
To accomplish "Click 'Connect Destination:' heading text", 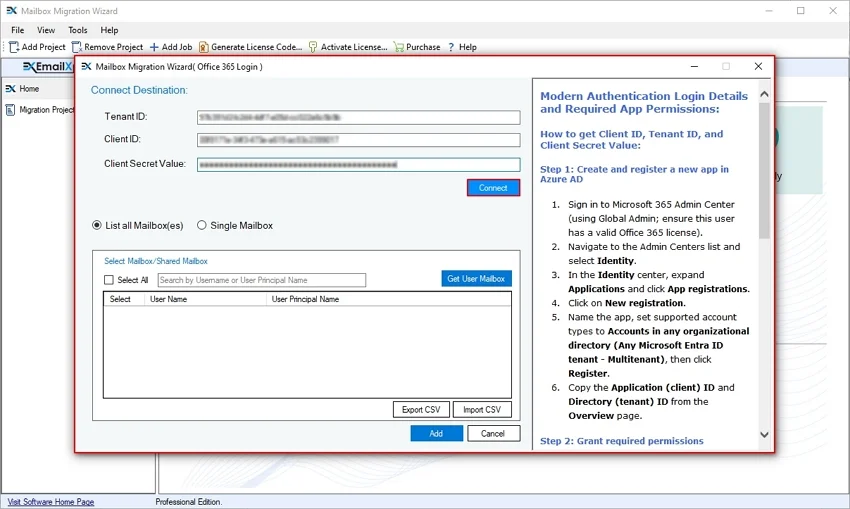I will click(139, 90).
